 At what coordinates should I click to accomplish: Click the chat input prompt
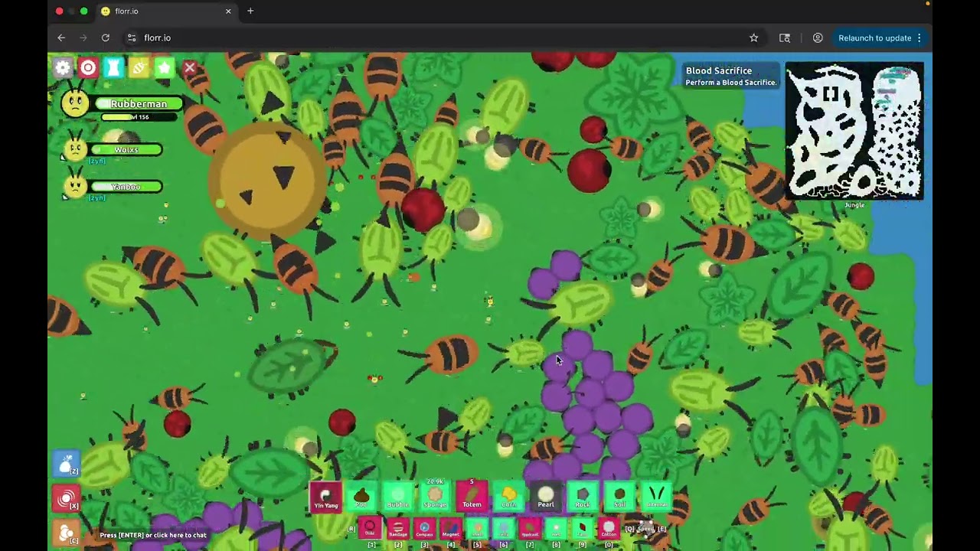[153, 535]
